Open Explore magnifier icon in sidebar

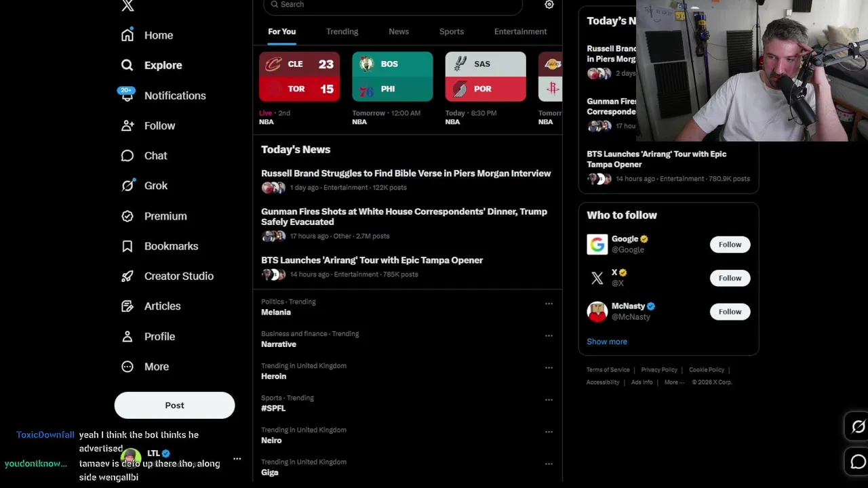coord(127,65)
